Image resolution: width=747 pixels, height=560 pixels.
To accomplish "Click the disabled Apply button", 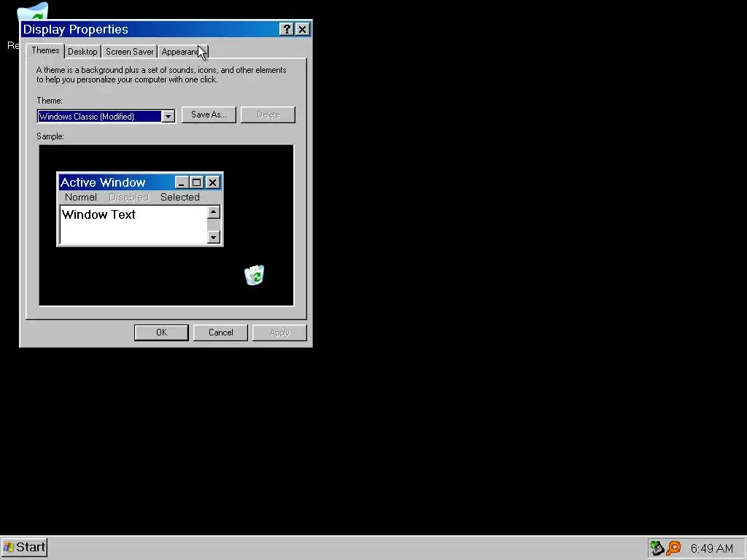I will point(279,332).
